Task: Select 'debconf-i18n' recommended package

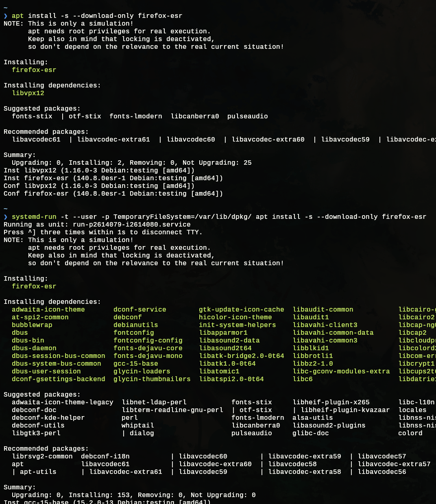Action: tap(105, 456)
